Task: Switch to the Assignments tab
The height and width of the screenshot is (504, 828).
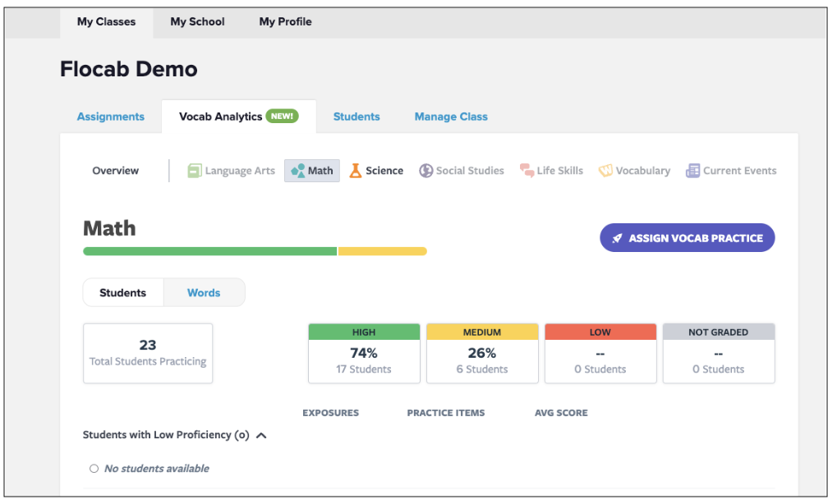Action: point(110,117)
